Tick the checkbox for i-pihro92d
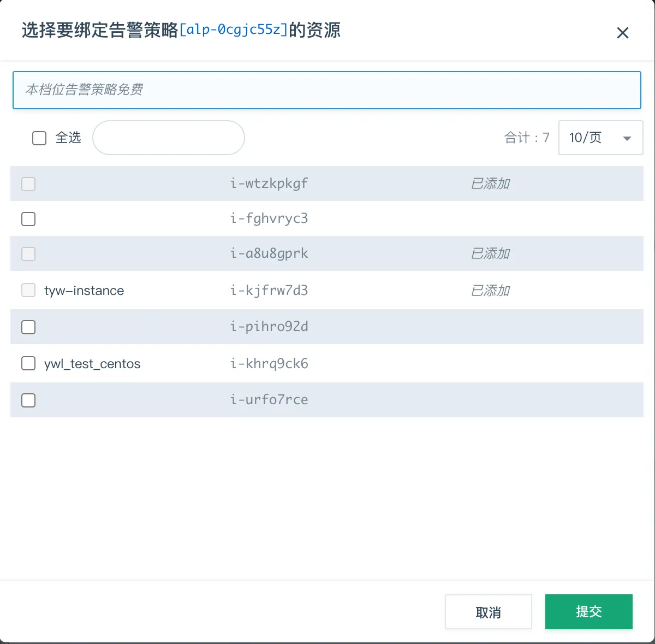This screenshot has width=655, height=644. click(28, 327)
